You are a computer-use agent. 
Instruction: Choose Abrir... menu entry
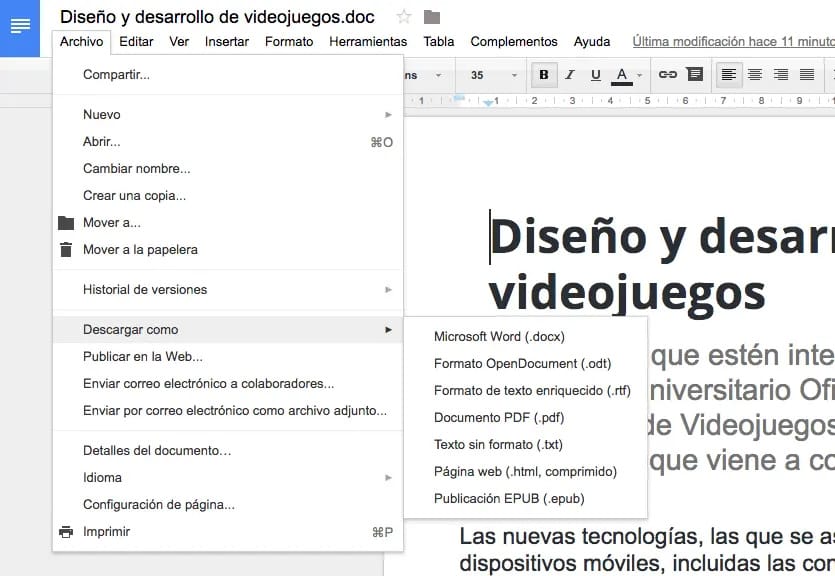pyautogui.click(x=228, y=142)
